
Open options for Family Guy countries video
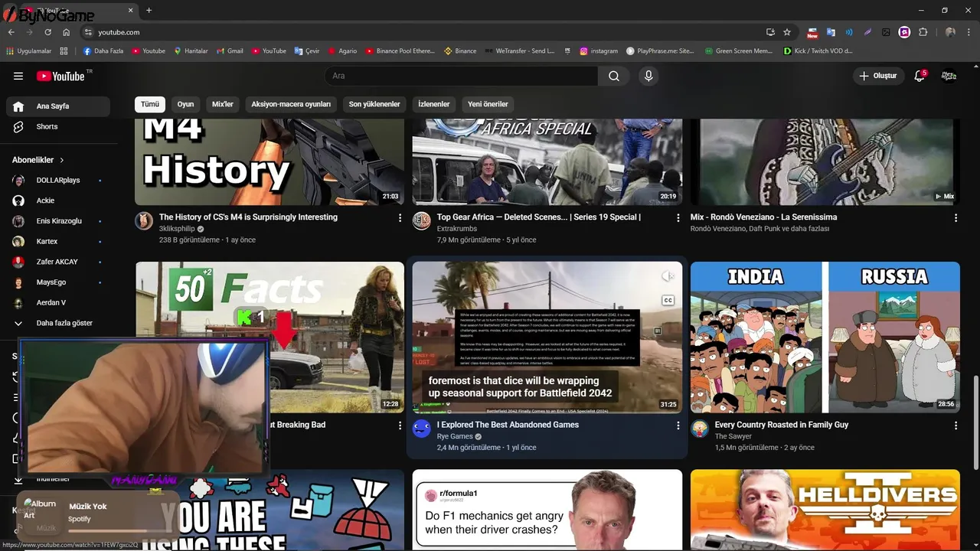click(955, 425)
